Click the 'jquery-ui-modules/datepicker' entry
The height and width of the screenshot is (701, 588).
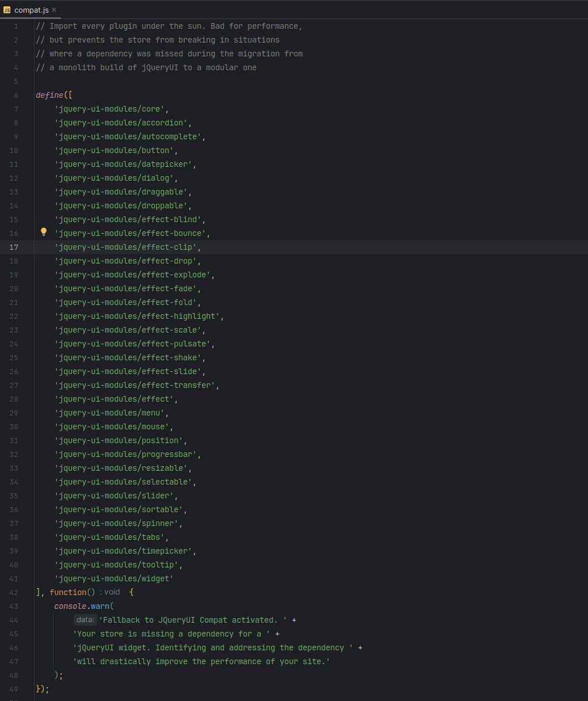[x=123, y=163]
